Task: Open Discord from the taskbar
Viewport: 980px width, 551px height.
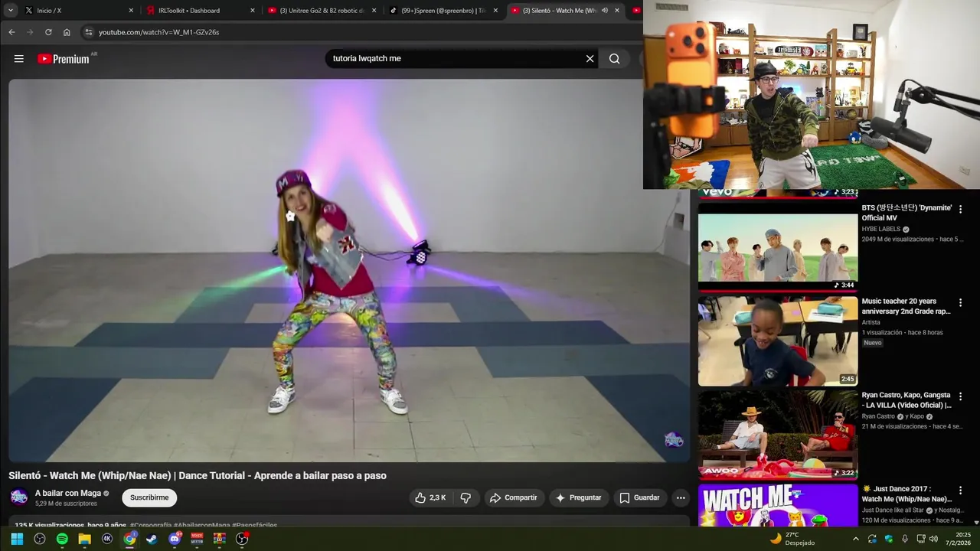Action: (x=175, y=539)
